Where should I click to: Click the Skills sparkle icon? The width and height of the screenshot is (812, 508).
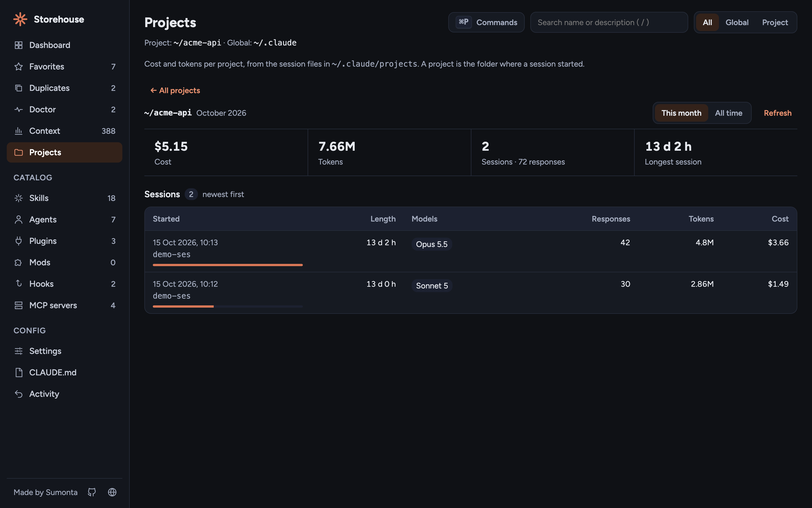18,198
